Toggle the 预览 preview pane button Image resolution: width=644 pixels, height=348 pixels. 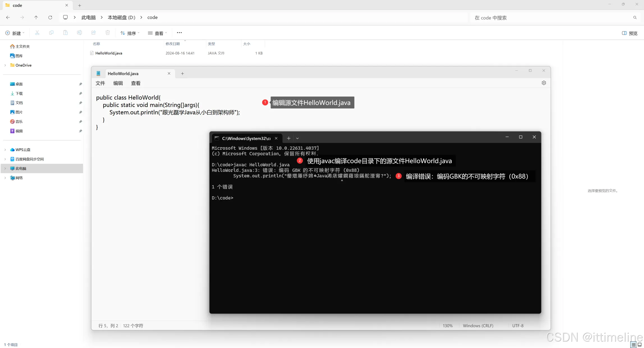(630, 33)
